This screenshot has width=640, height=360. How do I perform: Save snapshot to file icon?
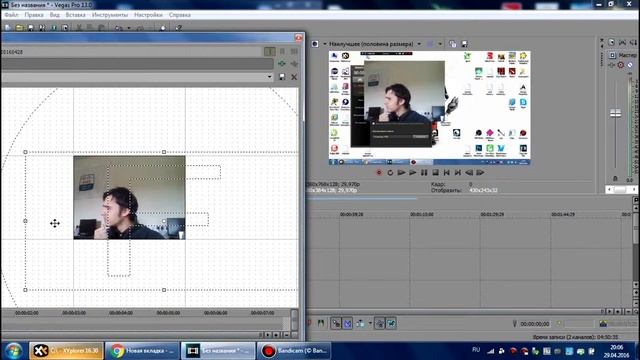(x=464, y=44)
